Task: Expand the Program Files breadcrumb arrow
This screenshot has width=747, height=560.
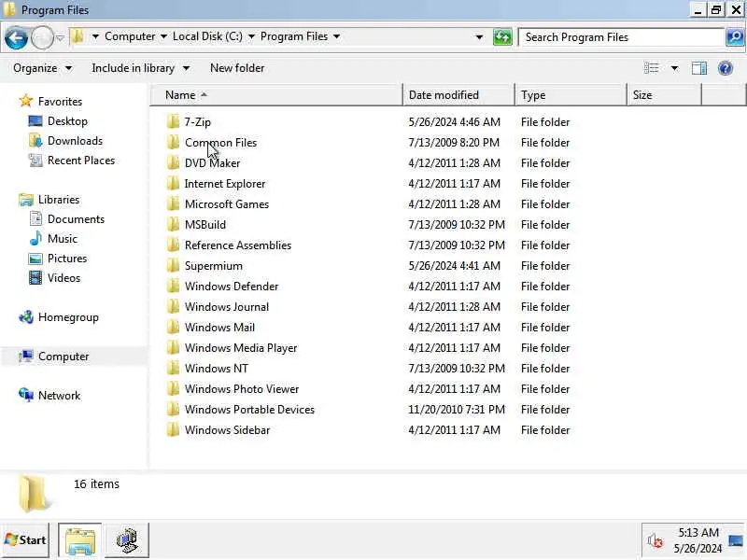Action: pyautogui.click(x=336, y=36)
